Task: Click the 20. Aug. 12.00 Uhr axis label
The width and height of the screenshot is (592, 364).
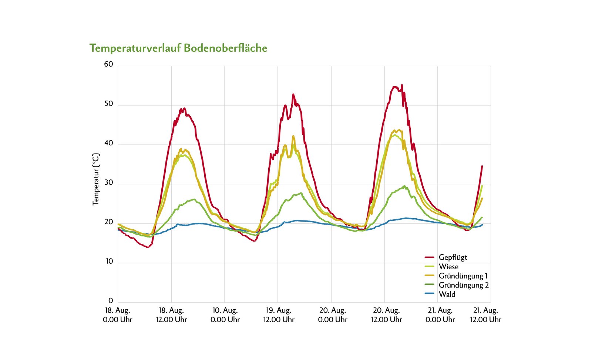Action: point(386,315)
